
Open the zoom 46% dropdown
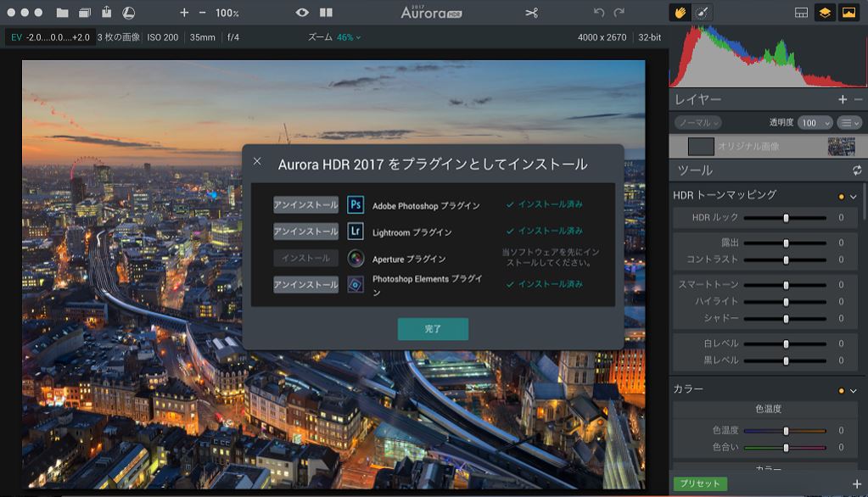[x=349, y=37]
